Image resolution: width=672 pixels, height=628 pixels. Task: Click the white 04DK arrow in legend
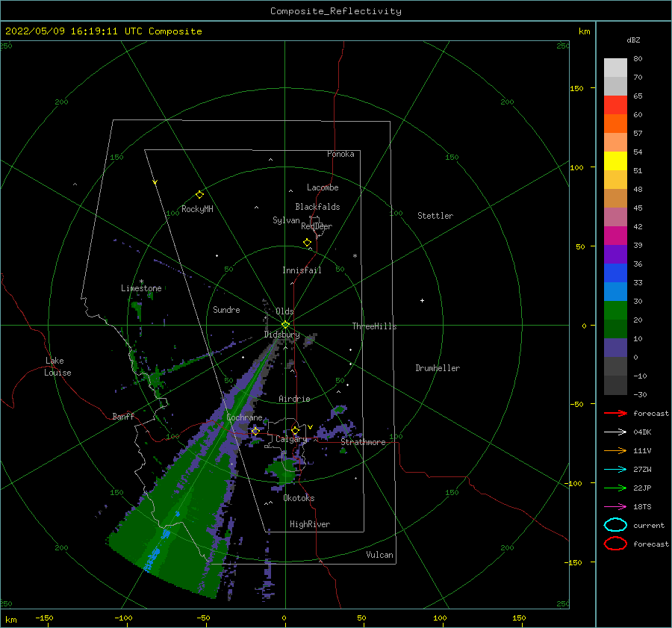(615, 432)
